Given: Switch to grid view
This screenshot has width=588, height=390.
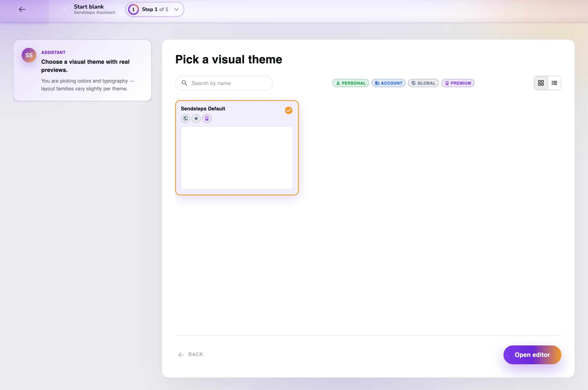Looking at the screenshot, I should click(x=541, y=83).
